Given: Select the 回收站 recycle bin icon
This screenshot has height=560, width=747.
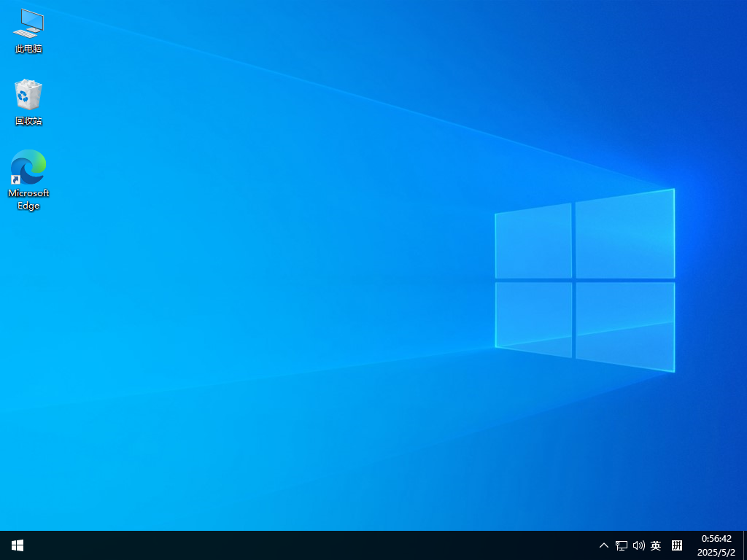Looking at the screenshot, I should pos(28,95).
